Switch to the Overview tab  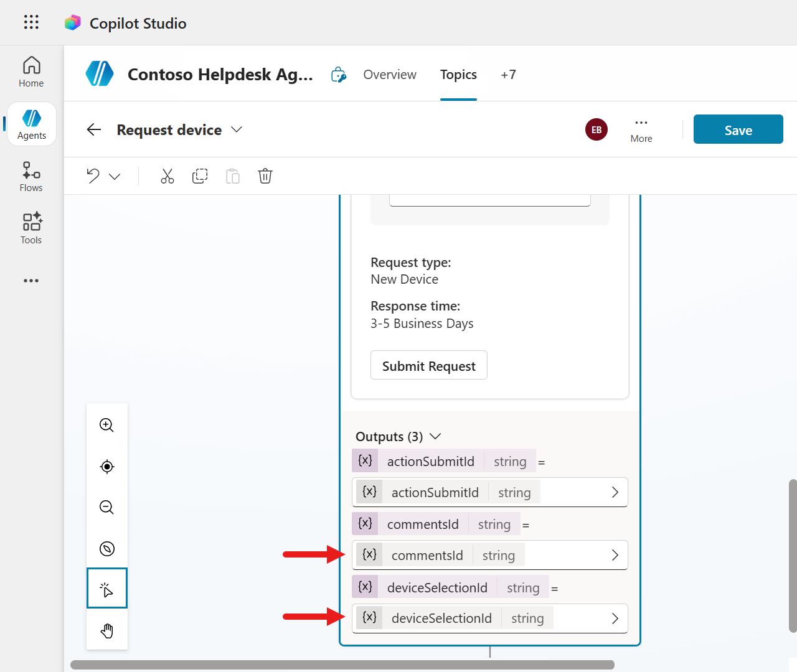point(390,75)
